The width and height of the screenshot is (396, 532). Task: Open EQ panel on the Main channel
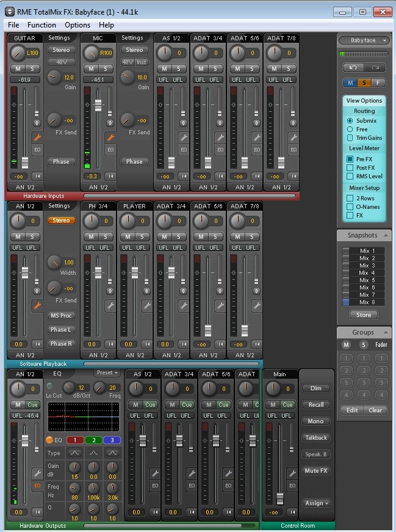[x=292, y=486]
